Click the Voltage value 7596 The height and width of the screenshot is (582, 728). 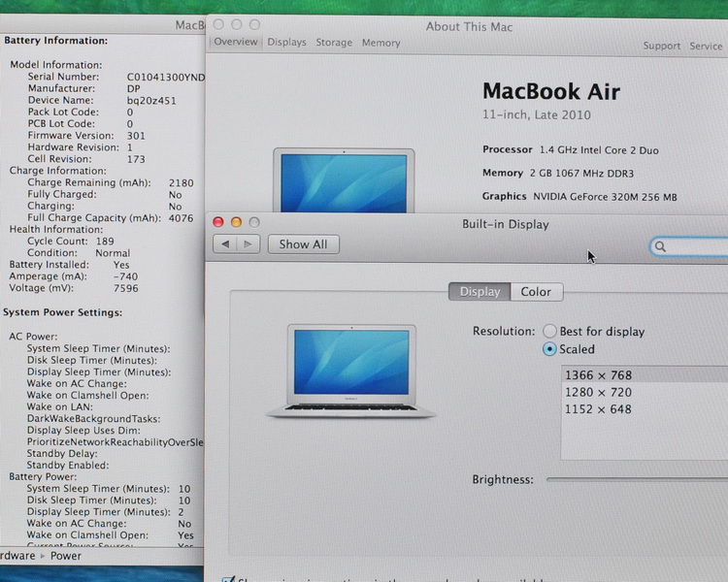(126, 288)
